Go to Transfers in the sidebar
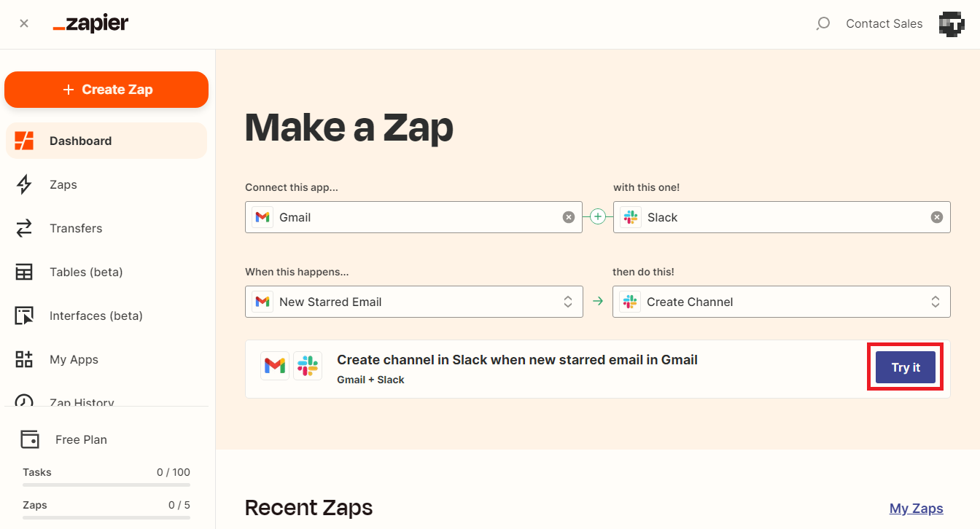 pyautogui.click(x=76, y=228)
